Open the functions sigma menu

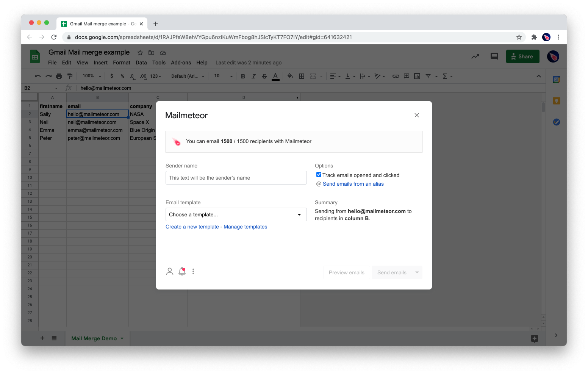point(445,76)
